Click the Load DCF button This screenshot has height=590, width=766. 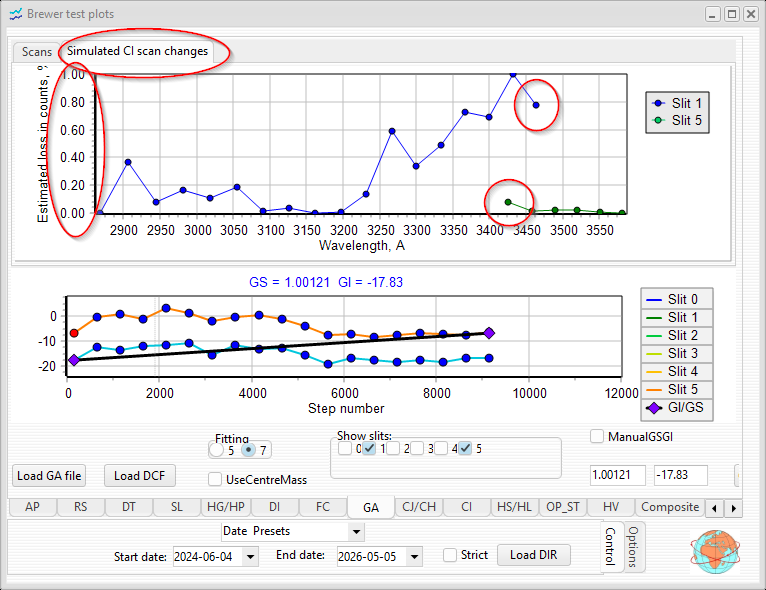pyautogui.click(x=140, y=476)
